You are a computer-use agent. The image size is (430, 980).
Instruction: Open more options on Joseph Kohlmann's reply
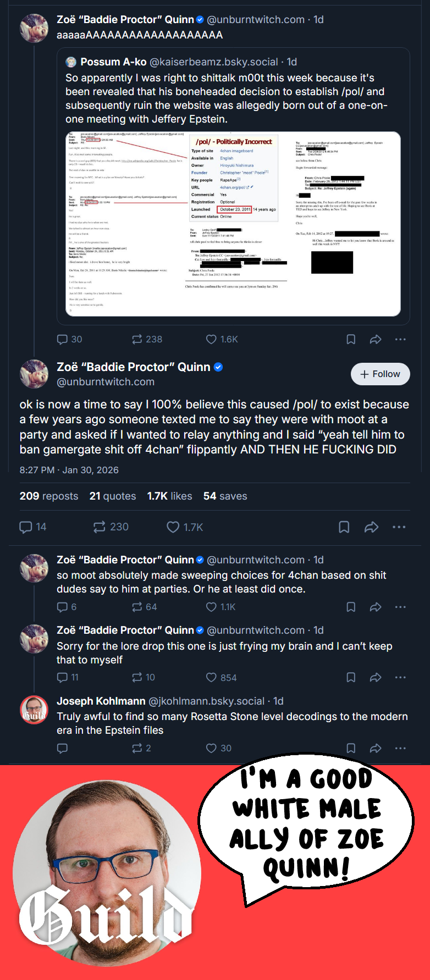pos(400,748)
